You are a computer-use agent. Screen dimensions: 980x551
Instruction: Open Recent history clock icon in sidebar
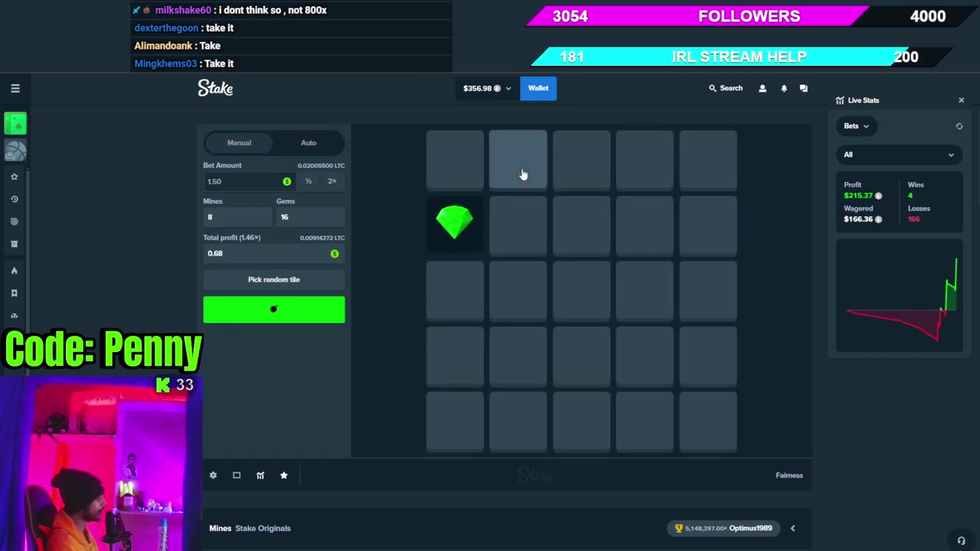click(14, 199)
